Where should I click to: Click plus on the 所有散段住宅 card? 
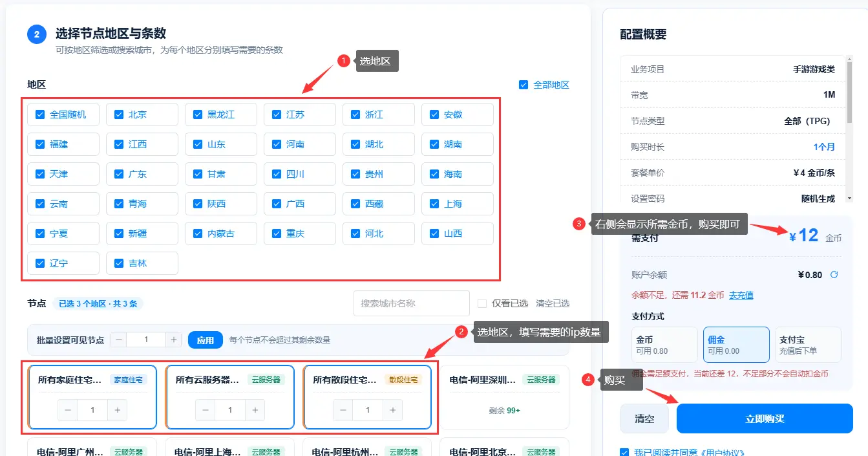pyautogui.click(x=392, y=410)
